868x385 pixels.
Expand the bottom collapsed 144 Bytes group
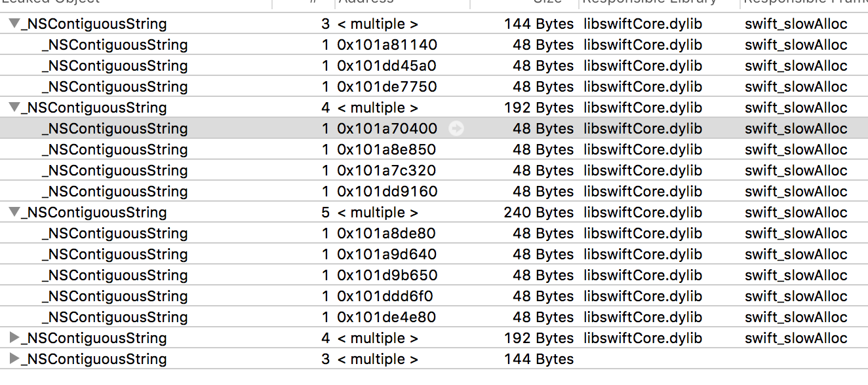click(x=14, y=359)
